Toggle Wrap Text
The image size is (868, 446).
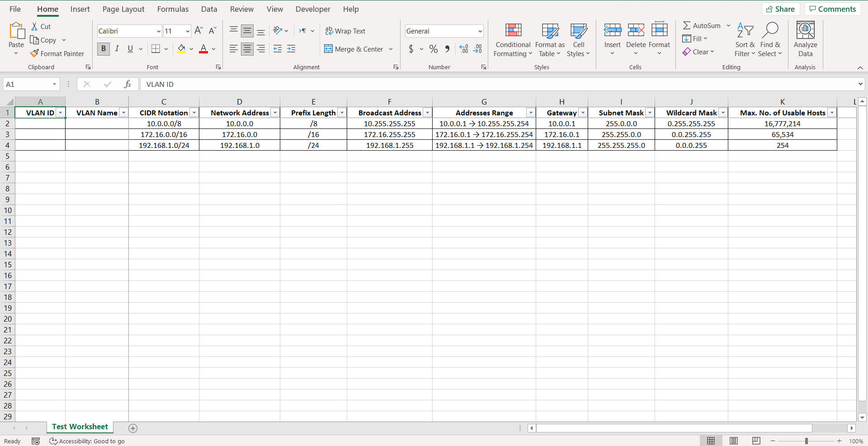click(345, 31)
